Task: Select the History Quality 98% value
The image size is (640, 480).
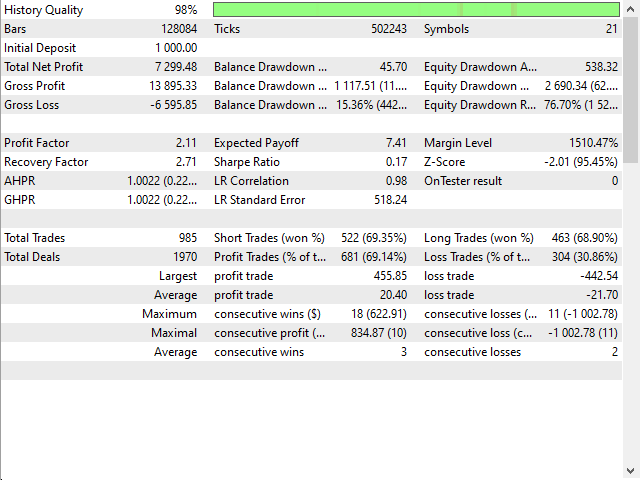Action: [186, 10]
